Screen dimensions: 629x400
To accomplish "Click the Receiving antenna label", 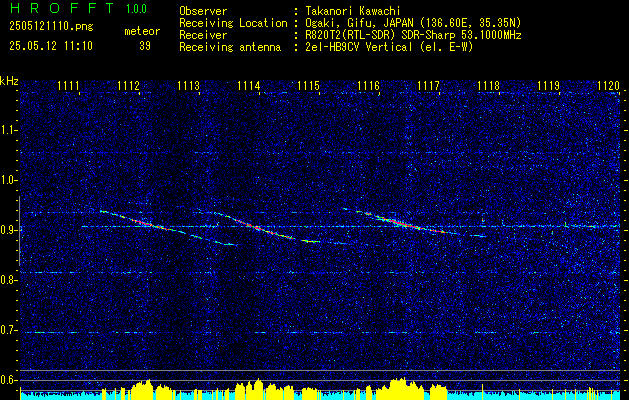I will pyautogui.click(x=230, y=47).
